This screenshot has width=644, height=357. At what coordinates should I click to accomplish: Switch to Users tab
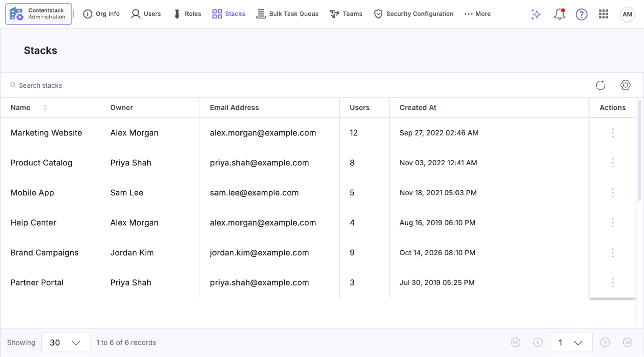(146, 14)
